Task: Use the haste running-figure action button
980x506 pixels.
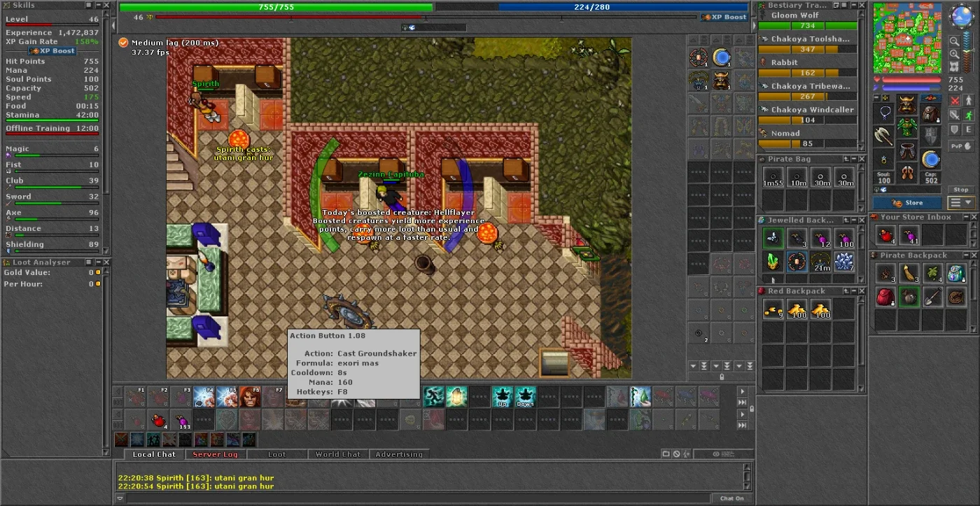Action: click(434, 397)
